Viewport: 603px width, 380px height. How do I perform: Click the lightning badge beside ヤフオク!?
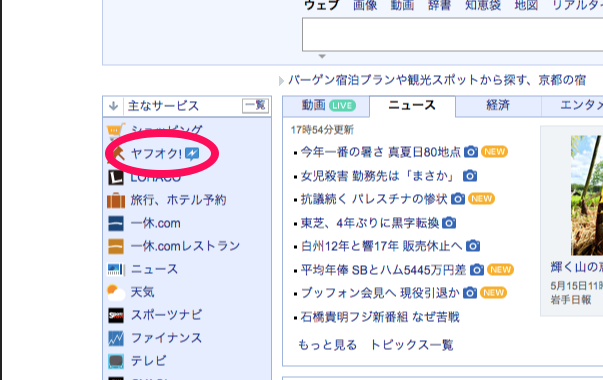[192, 154]
